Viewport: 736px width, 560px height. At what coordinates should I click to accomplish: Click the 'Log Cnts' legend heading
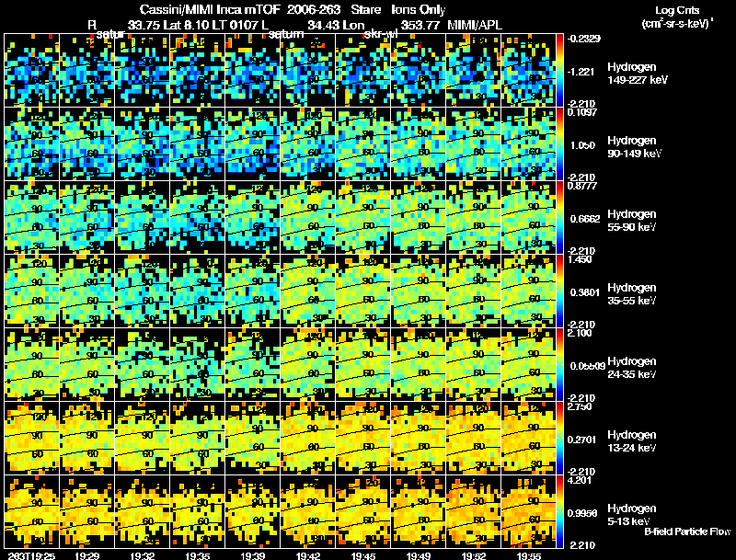click(677, 10)
